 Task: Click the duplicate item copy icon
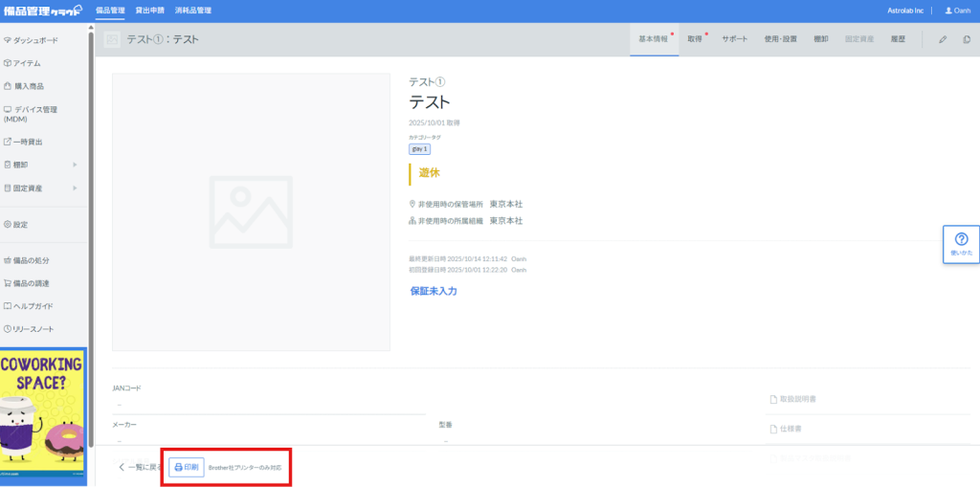[x=967, y=39]
